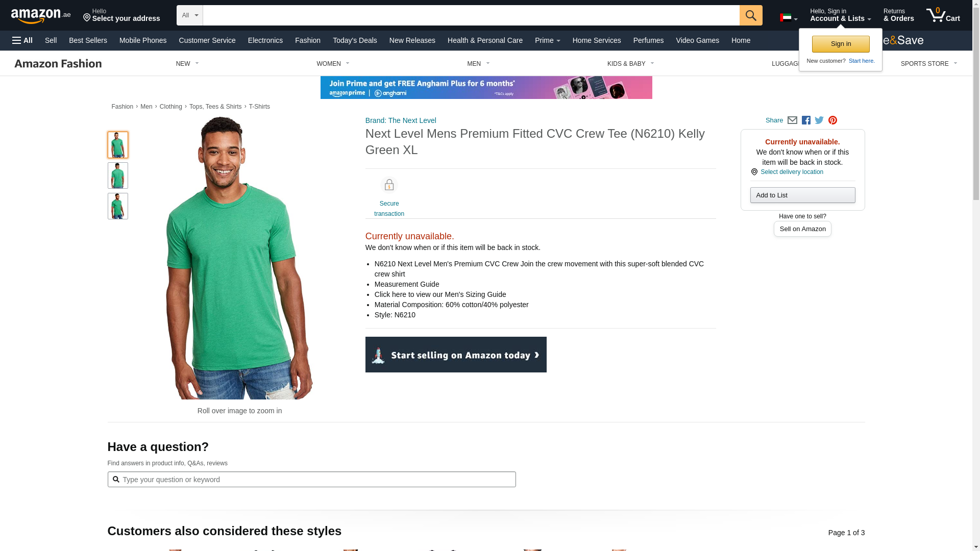Share product on Pinterest
The height and width of the screenshot is (551, 980).
coord(832,120)
